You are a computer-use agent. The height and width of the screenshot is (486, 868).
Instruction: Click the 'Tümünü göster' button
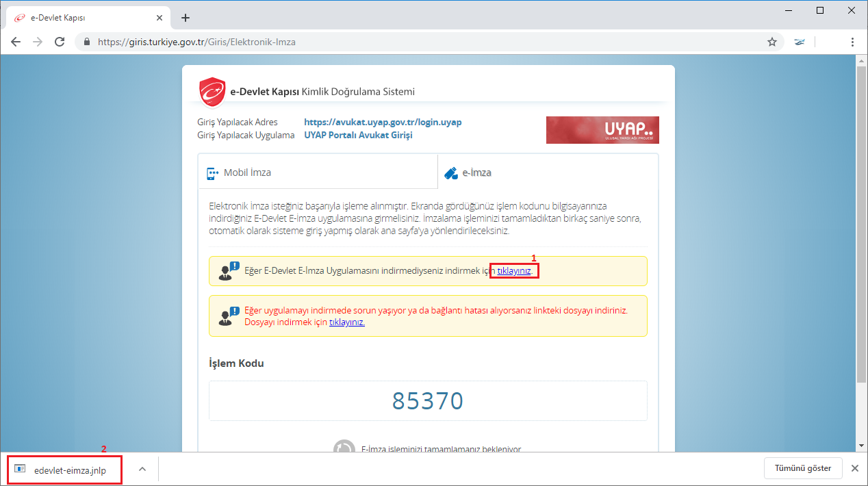tap(803, 468)
